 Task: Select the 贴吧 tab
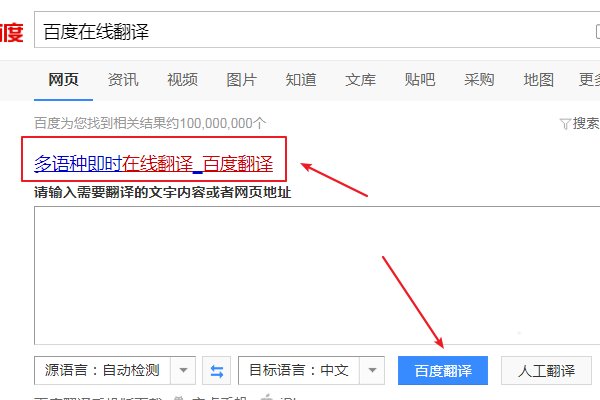pos(420,80)
